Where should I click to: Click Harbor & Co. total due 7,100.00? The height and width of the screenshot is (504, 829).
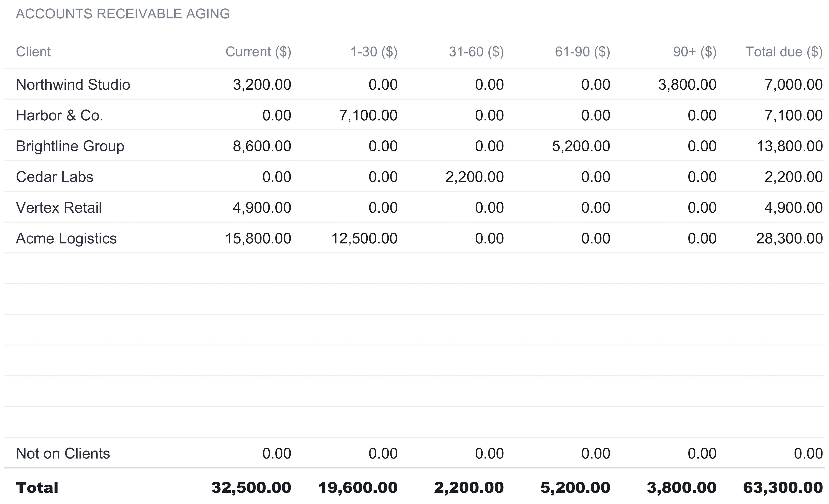[x=794, y=116]
